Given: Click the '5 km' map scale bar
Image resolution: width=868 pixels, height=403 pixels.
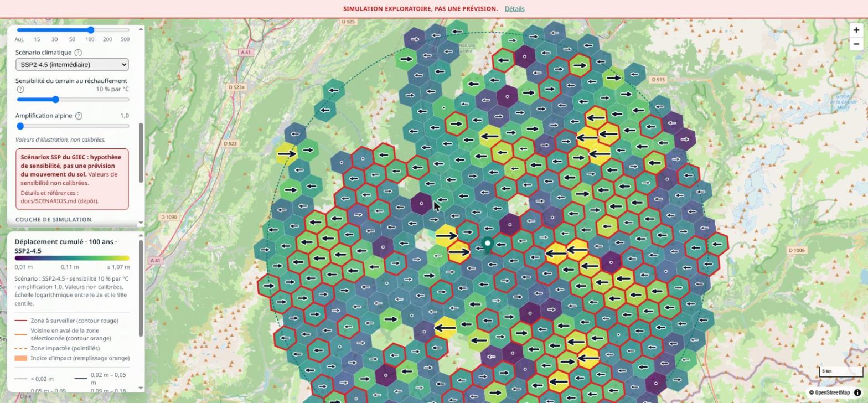Looking at the screenshot, I should click(840, 371).
